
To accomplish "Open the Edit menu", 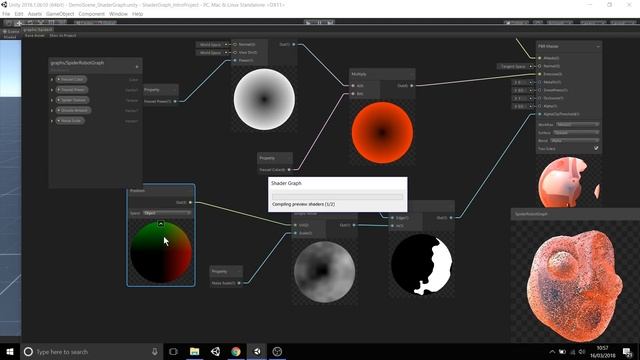I will [x=19, y=14].
